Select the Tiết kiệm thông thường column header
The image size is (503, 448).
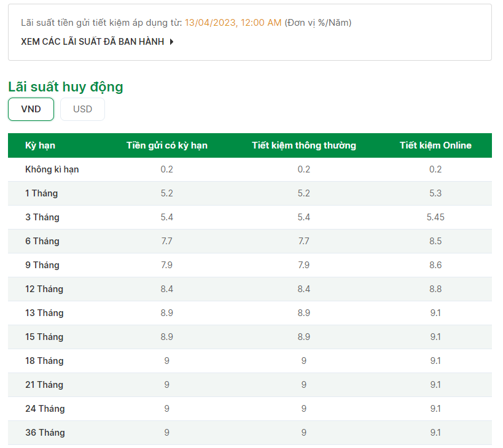click(303, 145)
